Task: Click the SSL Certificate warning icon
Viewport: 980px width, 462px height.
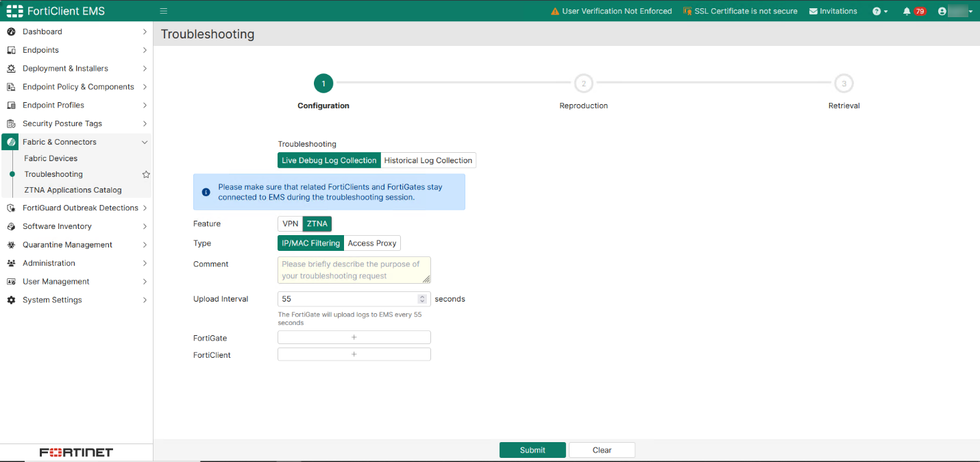Action: tap(687, 12)
